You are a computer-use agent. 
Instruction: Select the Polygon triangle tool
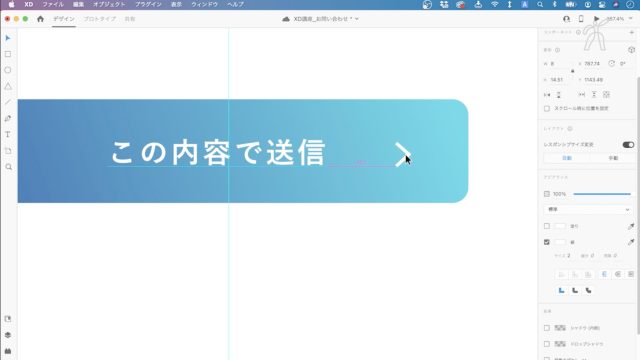(8, 86)
